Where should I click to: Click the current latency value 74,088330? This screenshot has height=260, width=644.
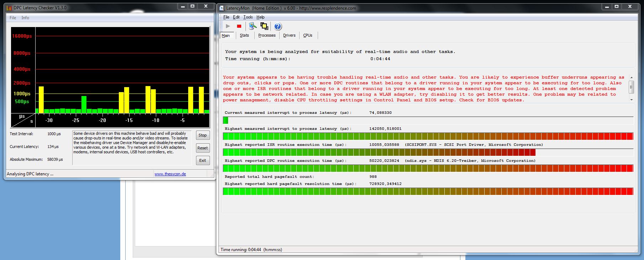[x=380, y=113]
